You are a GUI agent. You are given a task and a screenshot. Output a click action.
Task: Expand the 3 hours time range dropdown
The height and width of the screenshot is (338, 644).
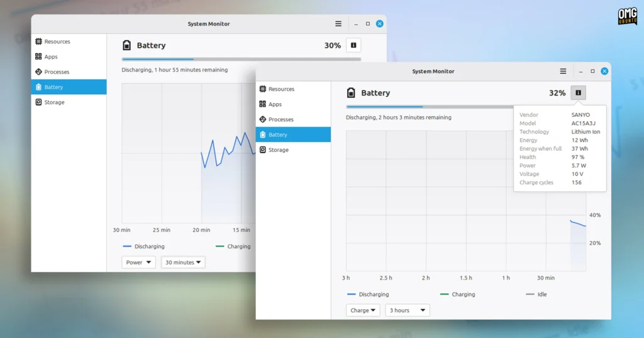pyautogui.click(x=407, y=310)
